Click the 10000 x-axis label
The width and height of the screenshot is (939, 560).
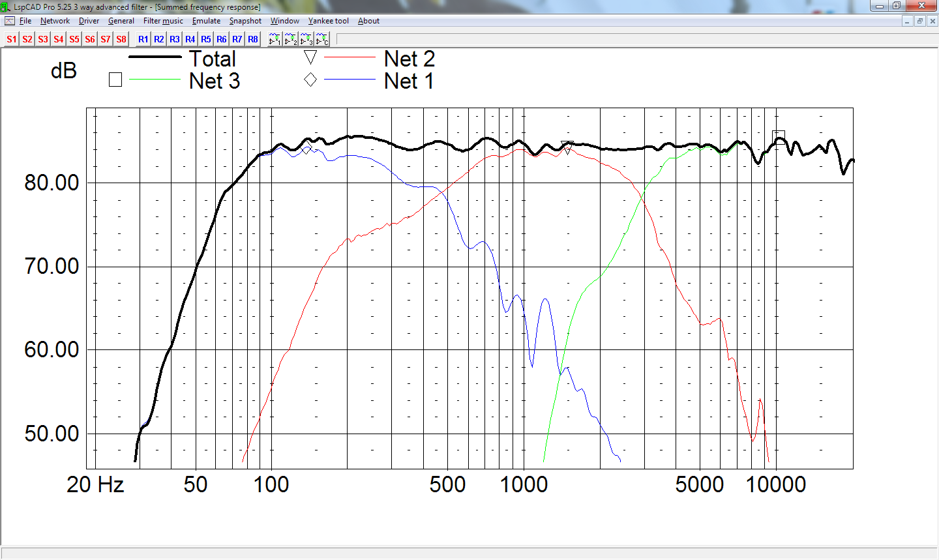(x=776, y=484)
